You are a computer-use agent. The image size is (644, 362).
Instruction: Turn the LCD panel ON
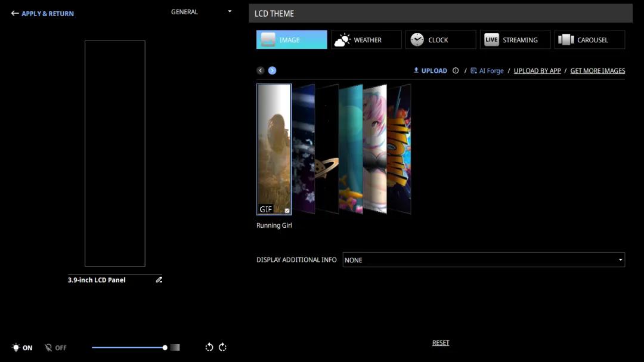tap(22, 348)
